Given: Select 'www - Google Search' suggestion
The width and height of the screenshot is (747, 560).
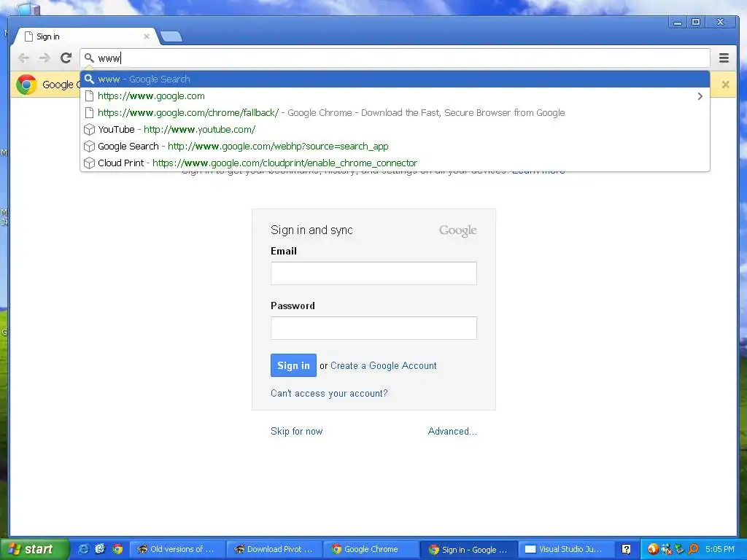Looking at the screenshot, I should point(395,79).
